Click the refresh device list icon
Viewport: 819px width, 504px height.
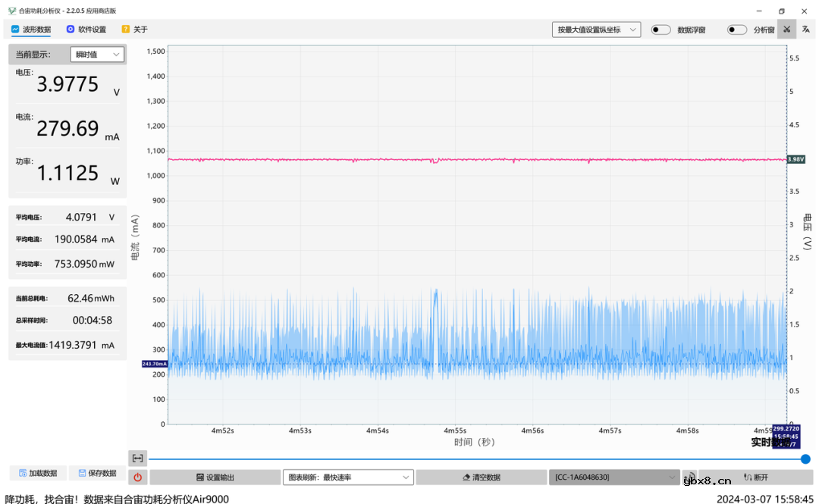[690, 477]
